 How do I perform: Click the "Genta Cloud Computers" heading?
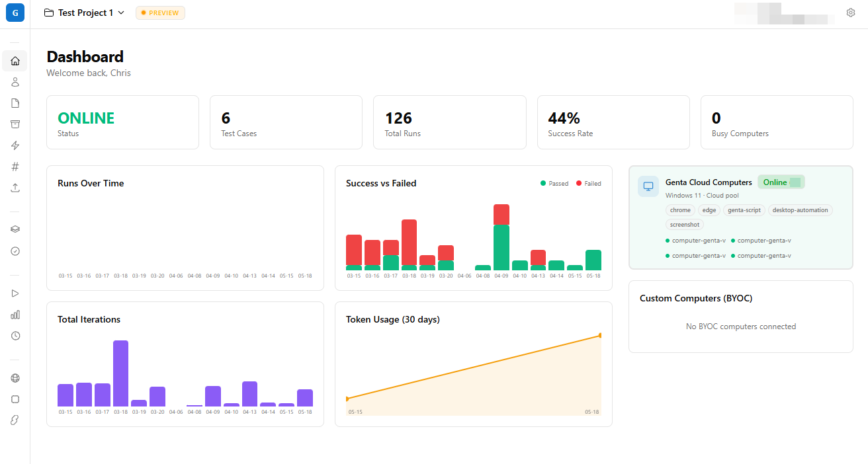pos(709,182)
